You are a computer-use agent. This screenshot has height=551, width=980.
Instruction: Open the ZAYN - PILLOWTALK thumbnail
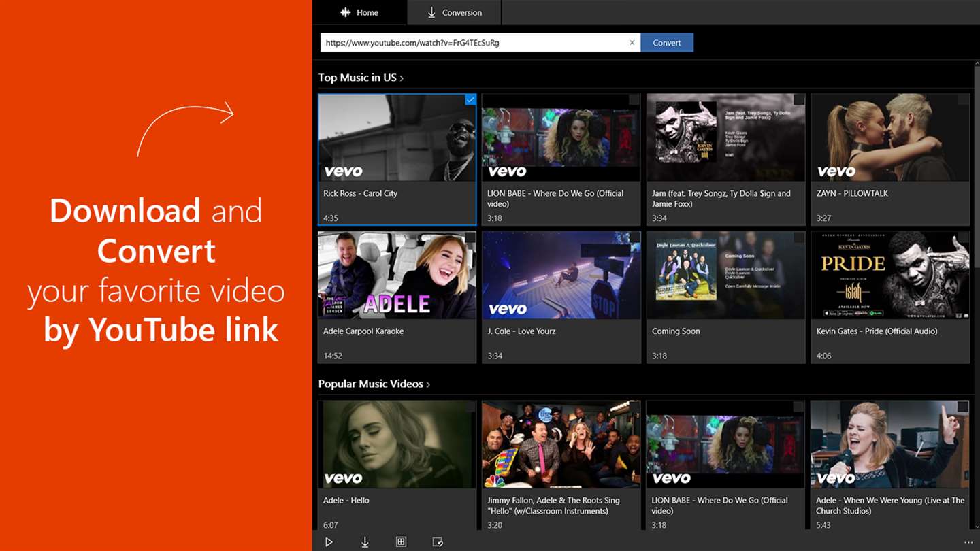pyautogui.click(x=890, y=137)
